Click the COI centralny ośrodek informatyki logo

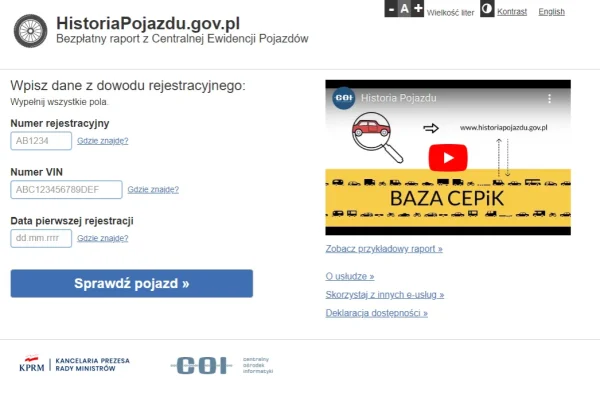point(222,366)
